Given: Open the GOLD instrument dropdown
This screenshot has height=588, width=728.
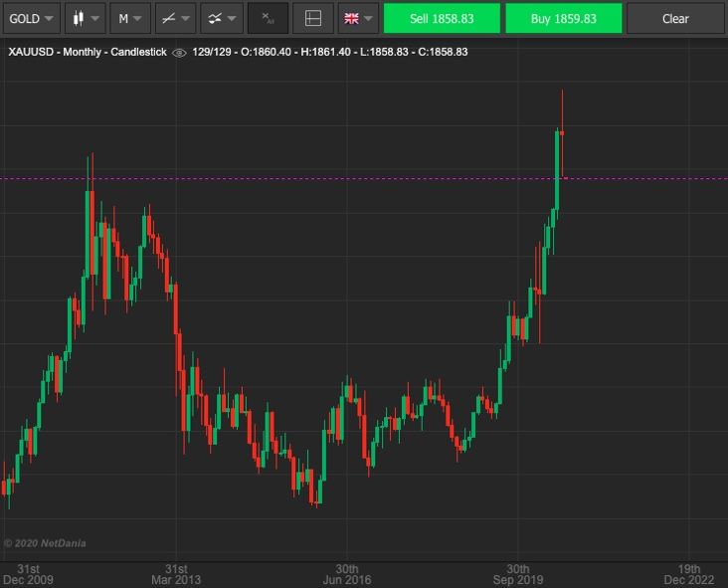Looking at the screenshot, I should click(32, 18).
